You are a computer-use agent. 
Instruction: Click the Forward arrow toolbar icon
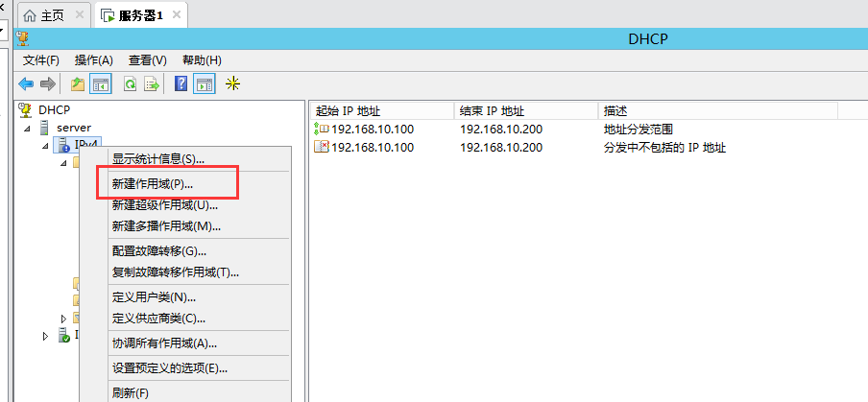tap(48, 84)
